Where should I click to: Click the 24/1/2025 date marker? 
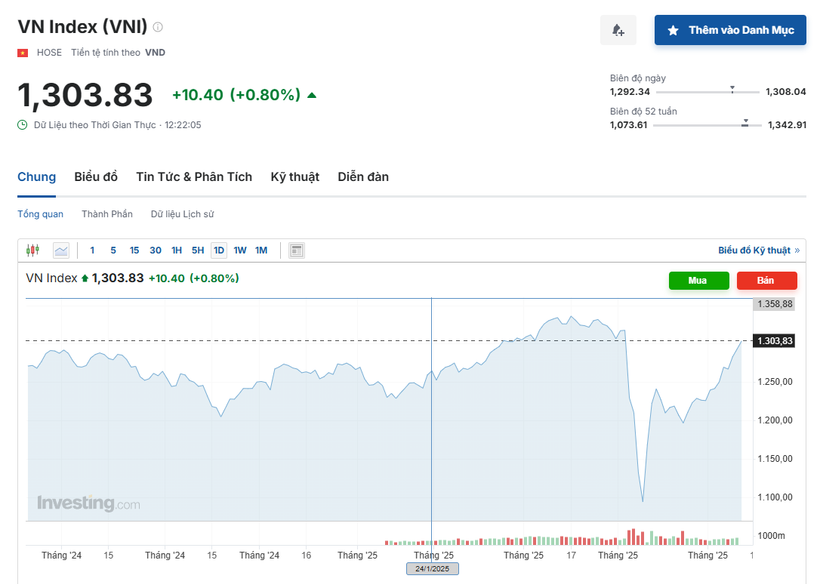pos(432,568)
